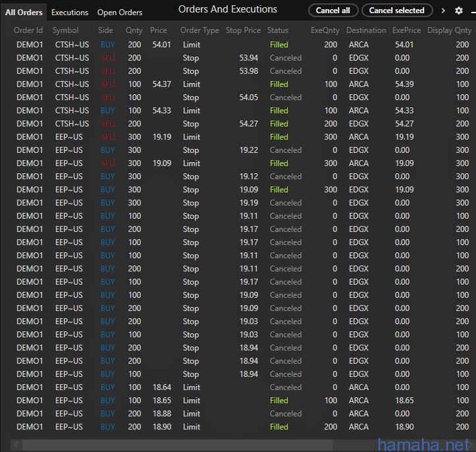Viewport: 476px width, 452px height.
Task: Switch to the Executions tab
Action: 70,13
